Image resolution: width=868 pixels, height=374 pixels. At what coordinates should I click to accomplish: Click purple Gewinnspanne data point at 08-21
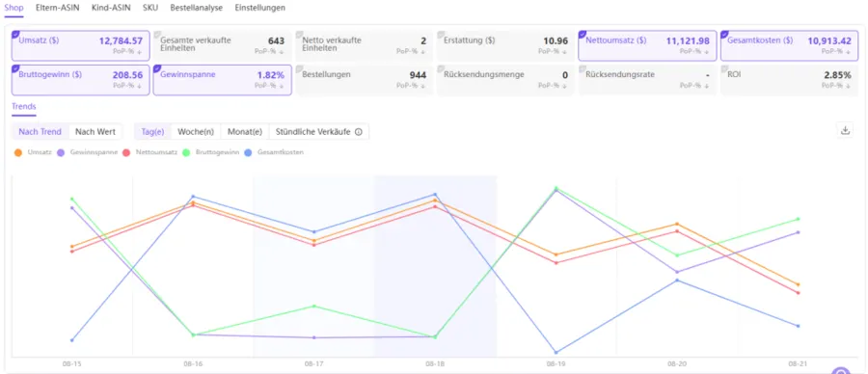coord(798,232)
